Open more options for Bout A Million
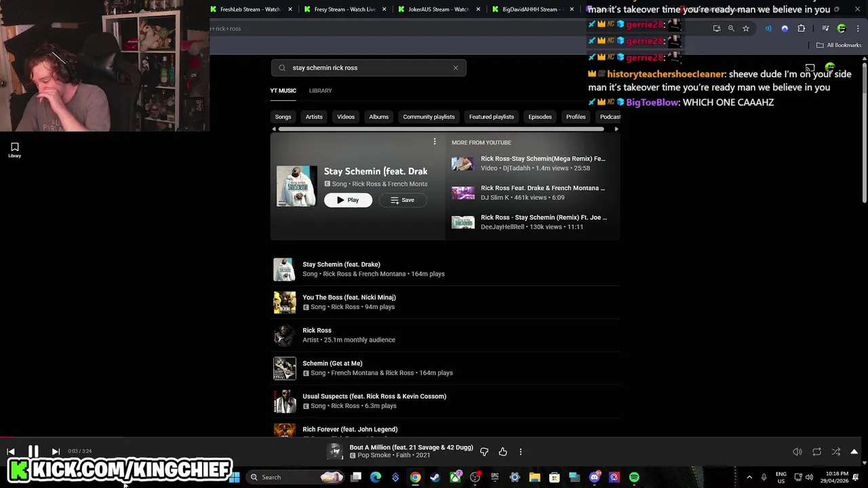 point(521,451)
